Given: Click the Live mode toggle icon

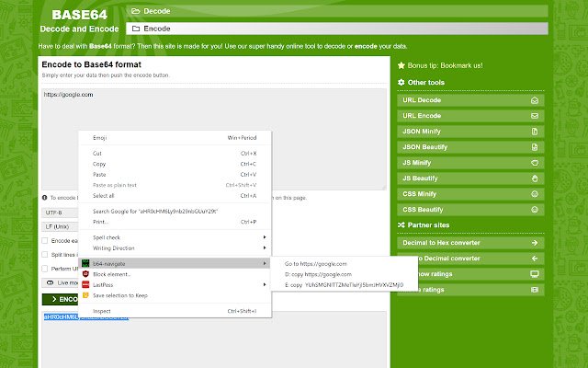Looking at the screenshot, I should [51, 282].
